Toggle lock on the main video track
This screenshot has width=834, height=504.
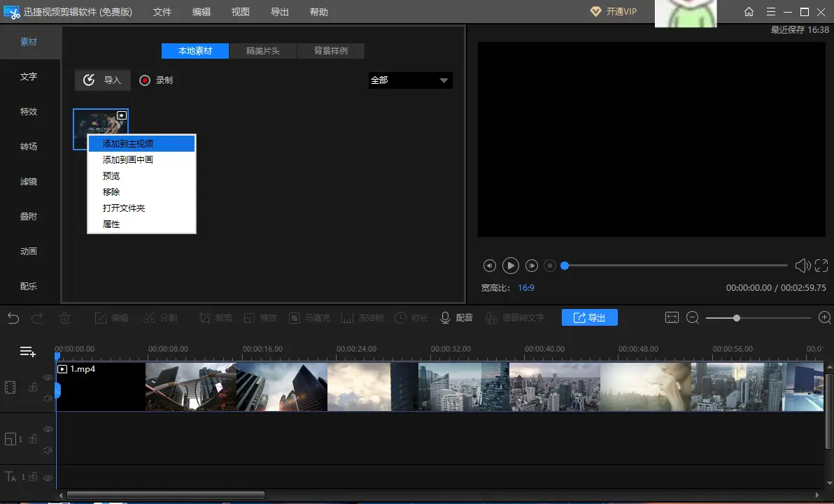tap(33, 387)
